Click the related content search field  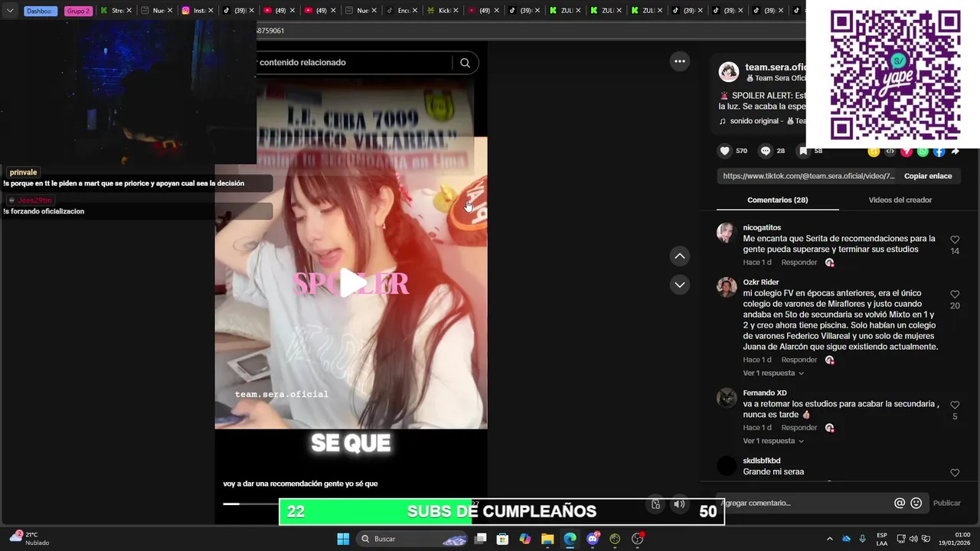(x=352, y=63)
